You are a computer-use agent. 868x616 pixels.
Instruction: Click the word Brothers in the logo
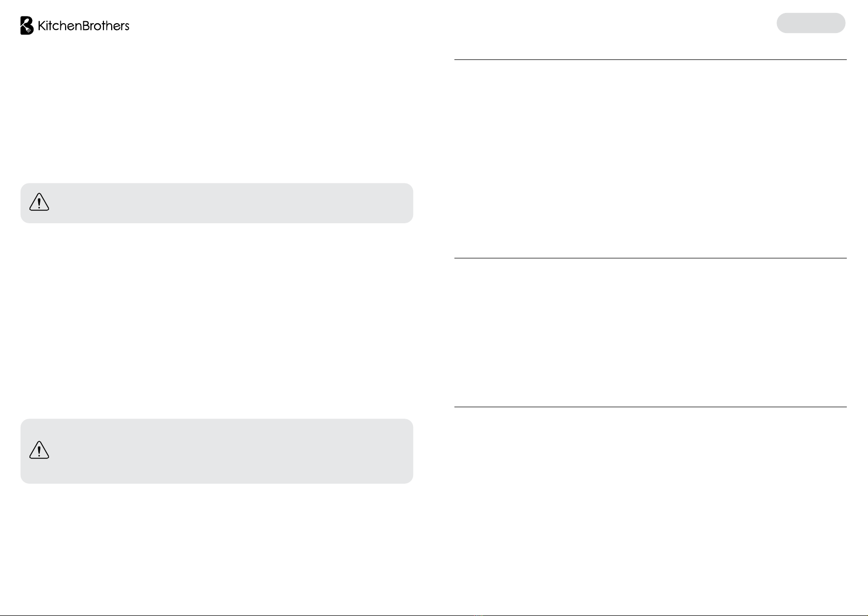[105, 26]
